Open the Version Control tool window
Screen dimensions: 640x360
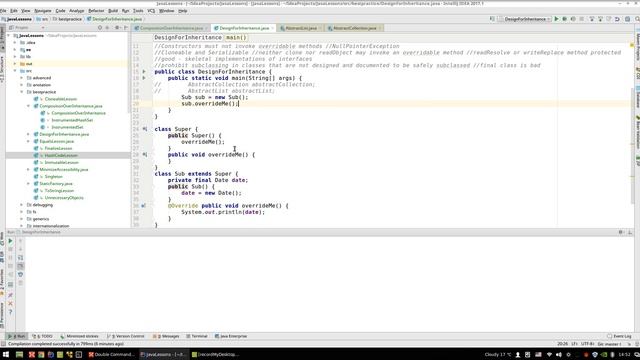coord(126,336)
